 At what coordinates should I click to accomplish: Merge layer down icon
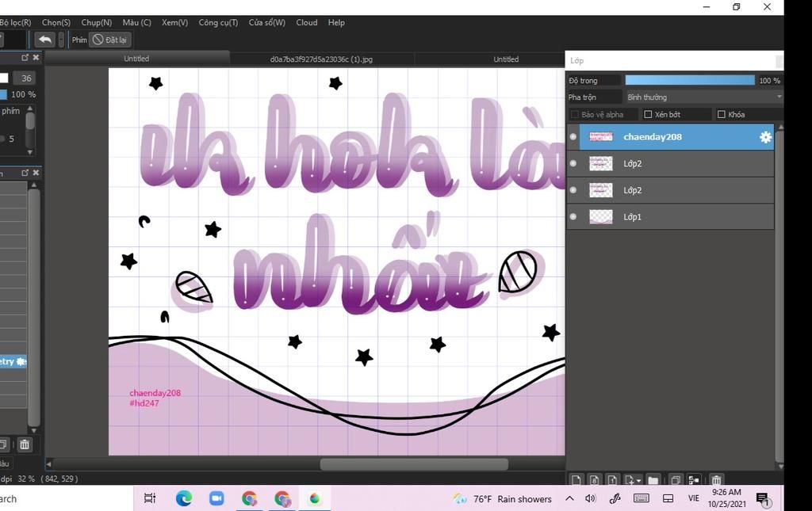[694, 480]
